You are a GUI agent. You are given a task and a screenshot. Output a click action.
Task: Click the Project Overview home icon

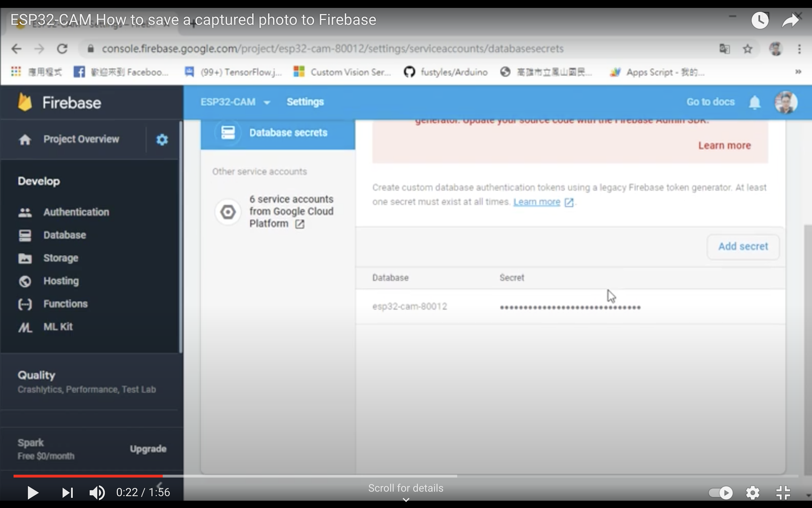click(25, 139)
